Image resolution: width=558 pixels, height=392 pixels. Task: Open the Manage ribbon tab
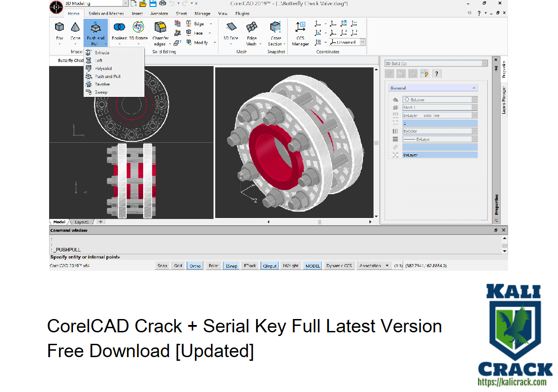point(202,13)
